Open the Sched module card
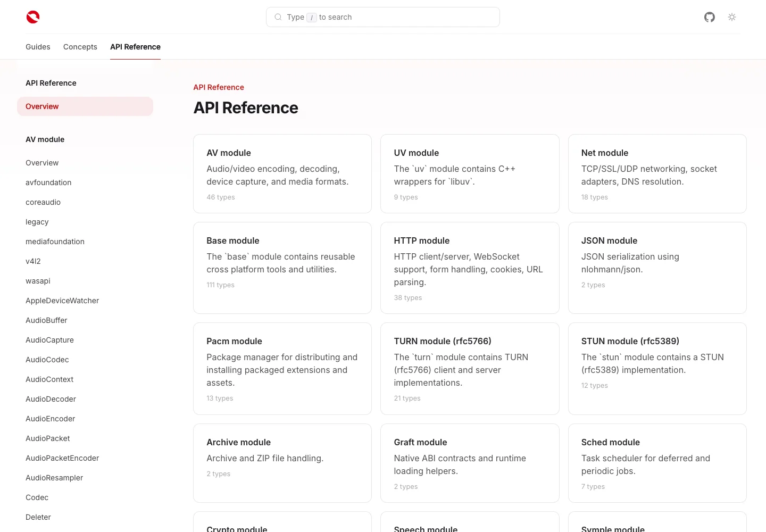The height and width of the screenshot is (532, 766). coord(657,463)
